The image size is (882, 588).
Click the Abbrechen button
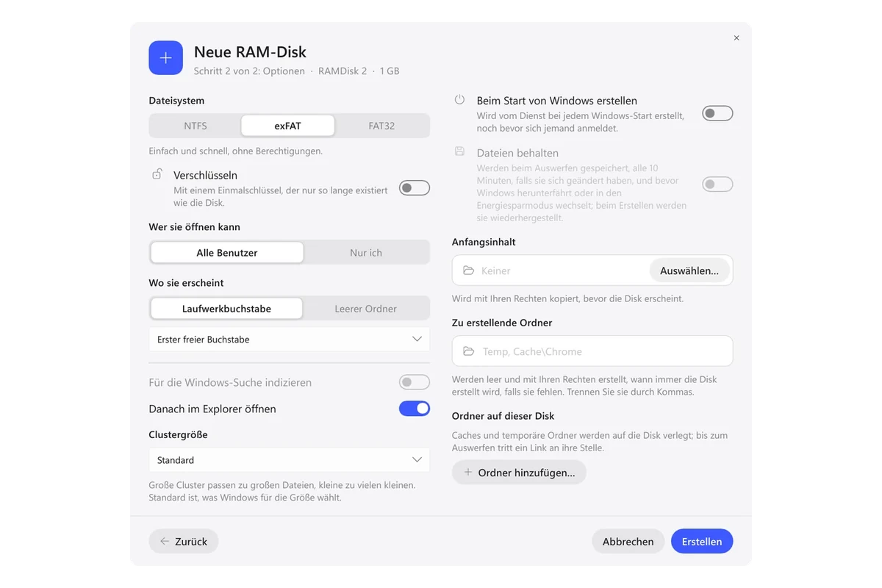(628, 541)
